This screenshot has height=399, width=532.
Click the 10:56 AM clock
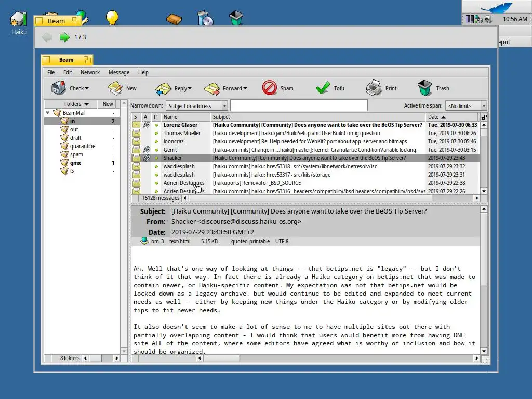click(x=515, y=19)
